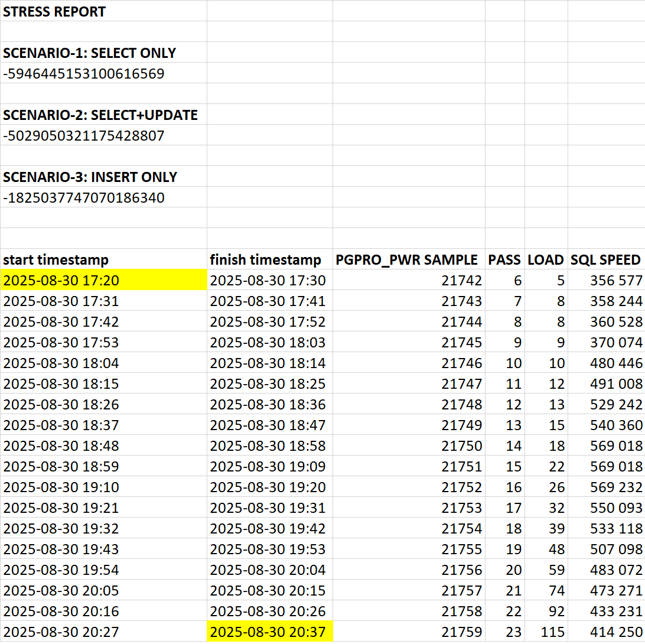Click the sample value 21751
Image resolution: width=645 pixels, height=644 pixels.
point(409,466)
